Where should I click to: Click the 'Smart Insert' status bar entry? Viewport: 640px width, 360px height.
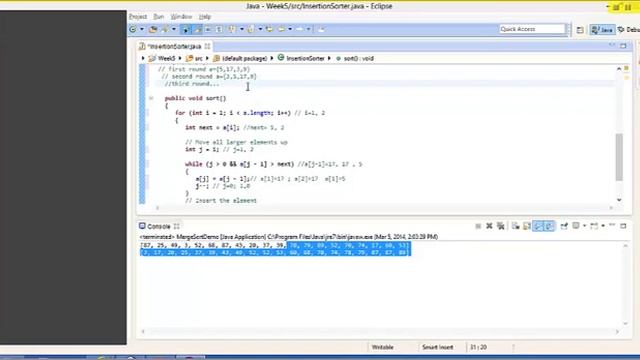pos(438,347)
